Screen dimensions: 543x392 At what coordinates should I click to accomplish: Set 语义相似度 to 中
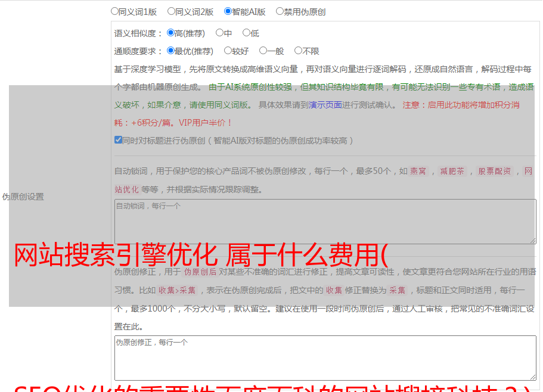coord(219,33)
